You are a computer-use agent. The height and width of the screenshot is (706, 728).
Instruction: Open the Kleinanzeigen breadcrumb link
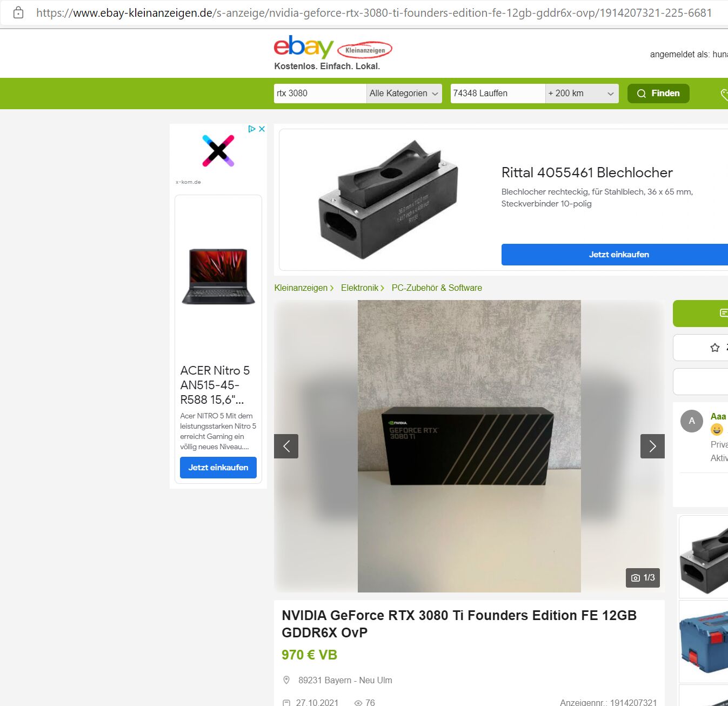pyautogui.click(x=301, y=288)
